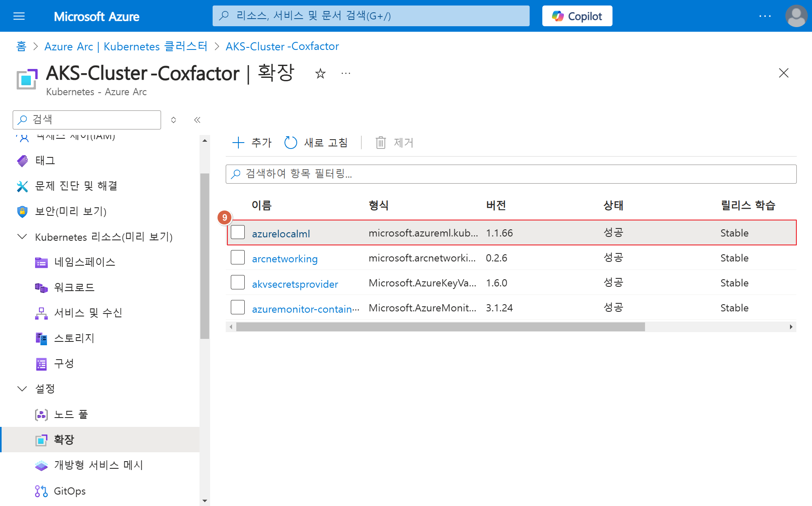Click the extension filter search field
Viewport: 812px width, 506px height.
[x=511, y=174]
